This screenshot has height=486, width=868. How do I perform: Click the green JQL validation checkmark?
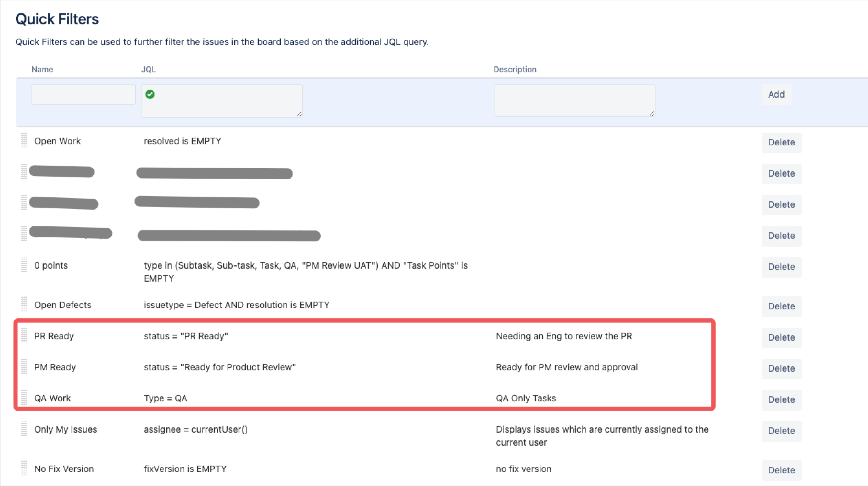(x=150, y=94)
